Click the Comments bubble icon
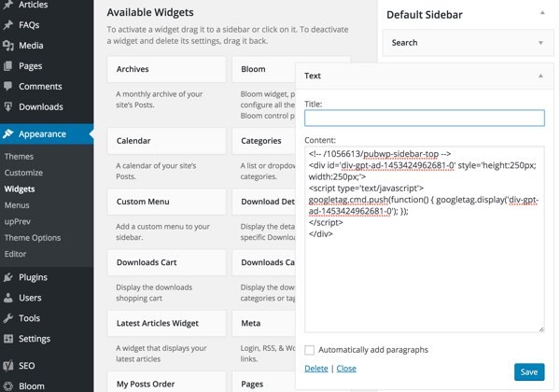 pos(7,87)
